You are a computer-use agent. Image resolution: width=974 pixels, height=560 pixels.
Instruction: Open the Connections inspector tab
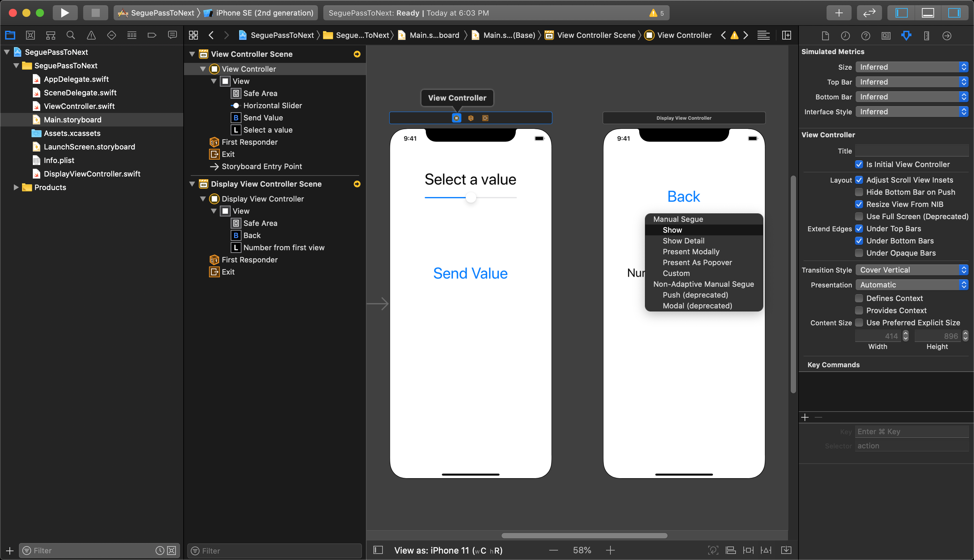click(x=947, y=36)
